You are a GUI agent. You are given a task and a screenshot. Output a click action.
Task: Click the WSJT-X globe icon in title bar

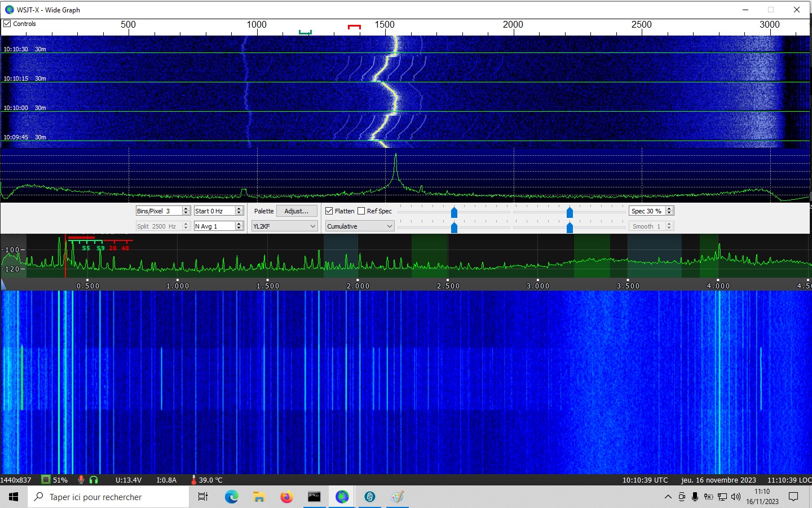pyautogui.click(x=9, y=10)
